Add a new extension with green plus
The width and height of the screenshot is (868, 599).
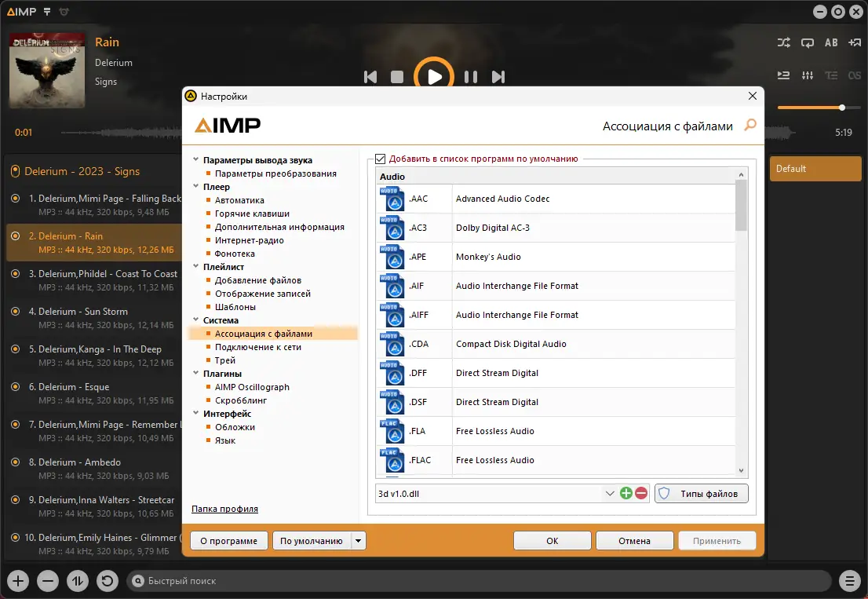(626, 493)
